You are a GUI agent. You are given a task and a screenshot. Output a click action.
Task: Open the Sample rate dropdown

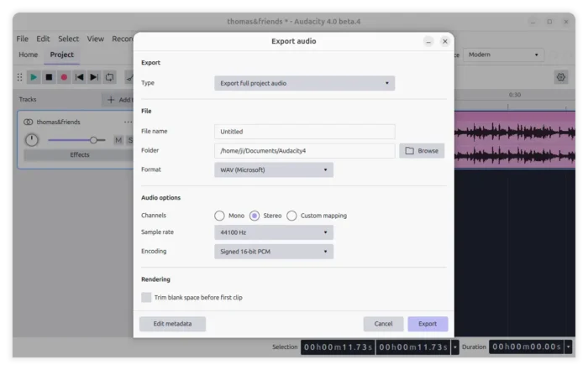[x=274, y=232]
